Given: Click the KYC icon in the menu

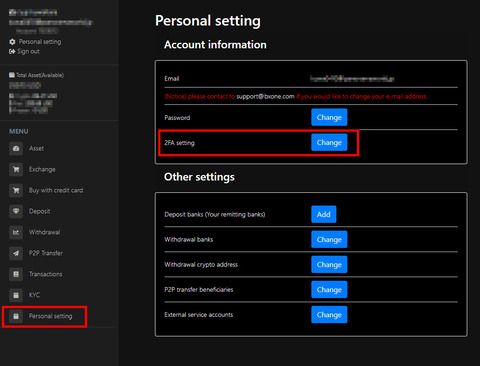Looking at the screenshot, I should click(x=16, y=295).
